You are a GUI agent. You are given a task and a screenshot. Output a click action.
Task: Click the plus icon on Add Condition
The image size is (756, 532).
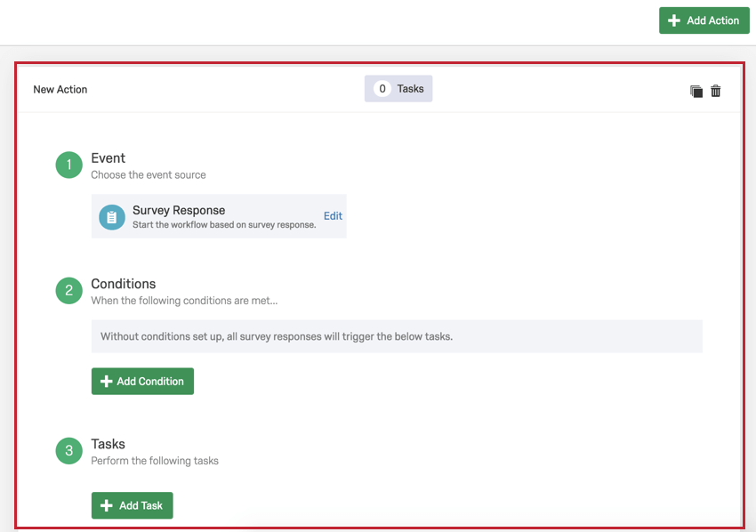[x=106, y=381]
